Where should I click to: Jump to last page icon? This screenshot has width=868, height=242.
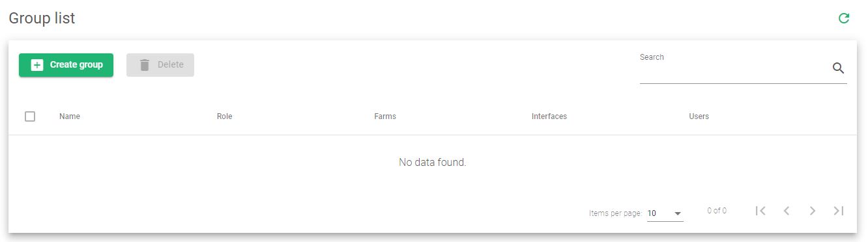839,211
